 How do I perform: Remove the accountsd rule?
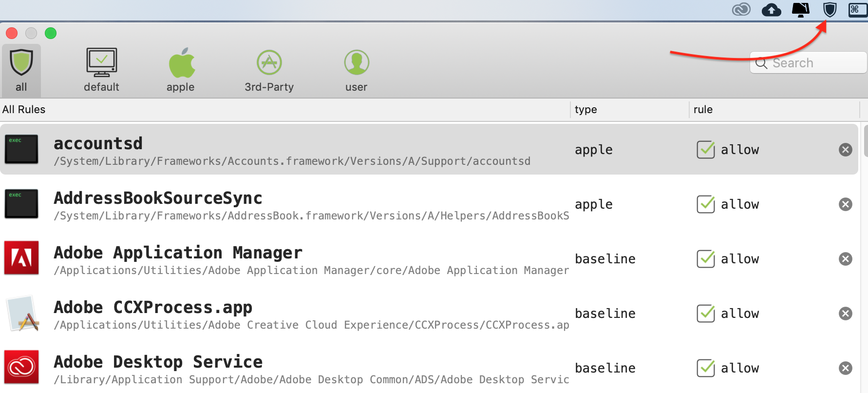click(x=845, y=150)
